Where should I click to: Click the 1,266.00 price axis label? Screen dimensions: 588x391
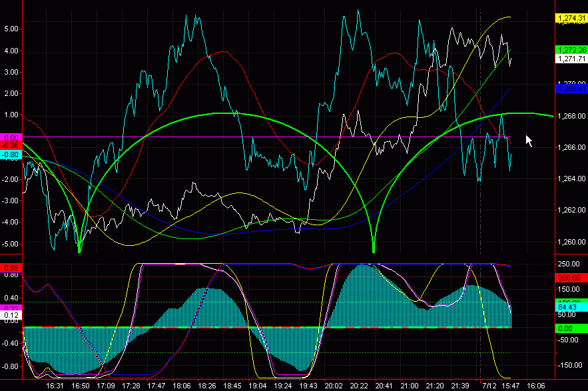571,147
